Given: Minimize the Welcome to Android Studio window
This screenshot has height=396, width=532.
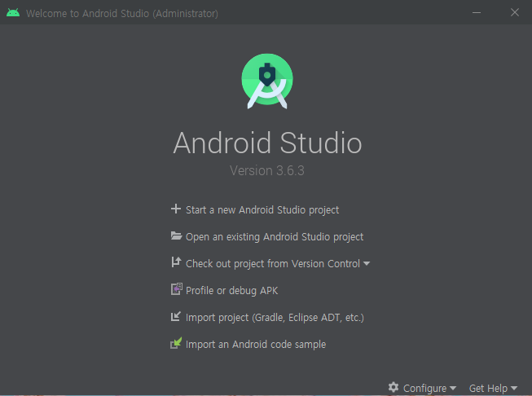Looking at the screenshot, I should click(477, 12).
